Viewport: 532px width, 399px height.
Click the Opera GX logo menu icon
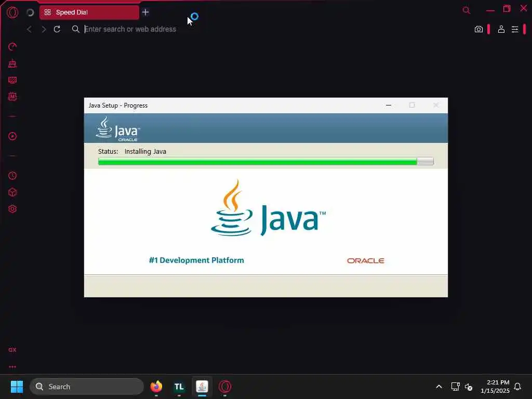coord(12,12)
